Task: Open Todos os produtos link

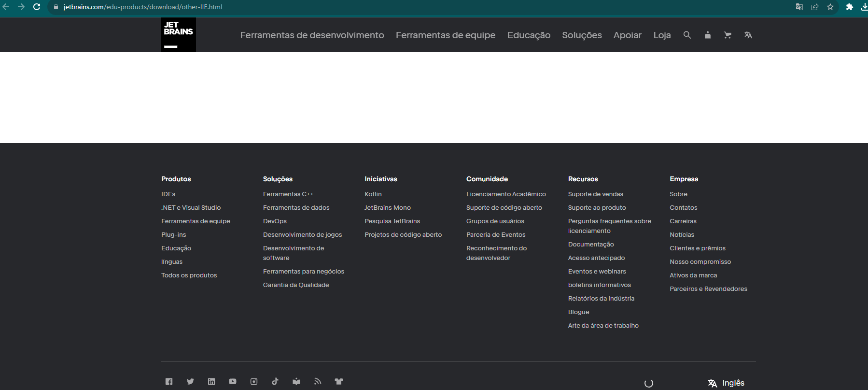Action: coord(189,275)
